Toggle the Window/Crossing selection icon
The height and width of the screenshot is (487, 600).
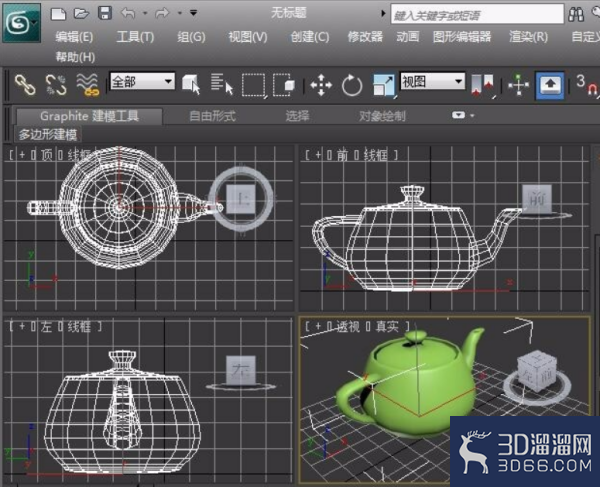(284, 85)
